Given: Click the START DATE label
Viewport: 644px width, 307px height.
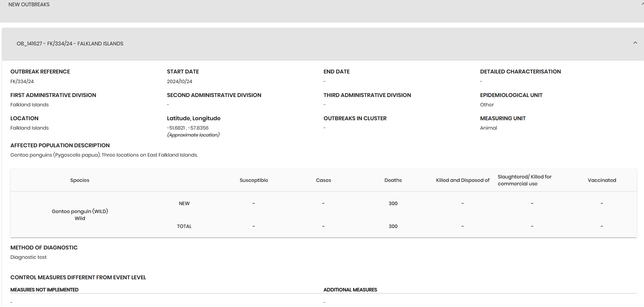Looking at the screenshot, I should (x=183, y=72).
